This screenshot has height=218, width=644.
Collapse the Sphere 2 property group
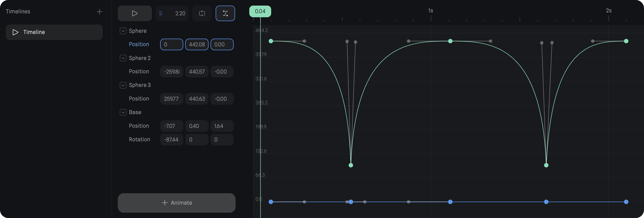point(123,58)
